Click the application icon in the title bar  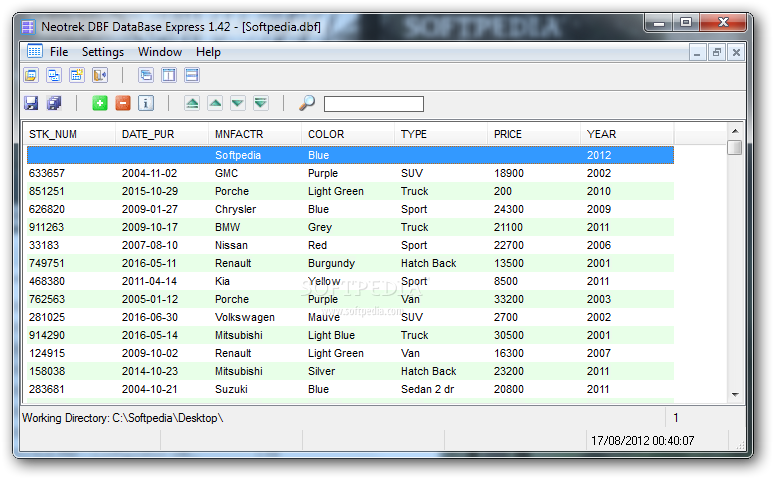click(x=28, y=26)
